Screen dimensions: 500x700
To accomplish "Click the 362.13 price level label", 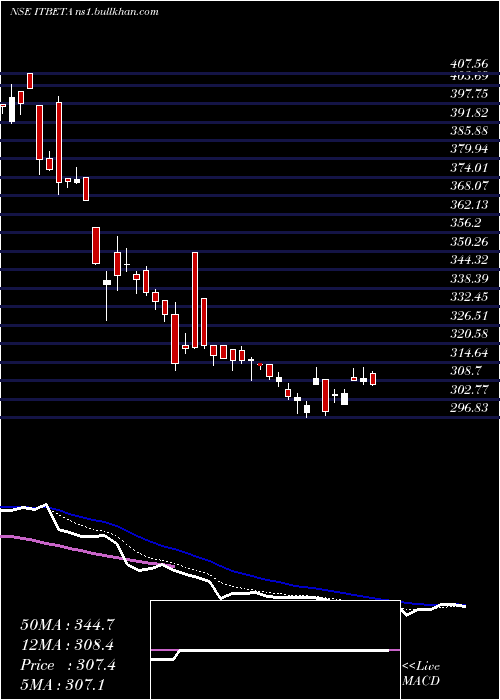I will click(x=469, y=205).
